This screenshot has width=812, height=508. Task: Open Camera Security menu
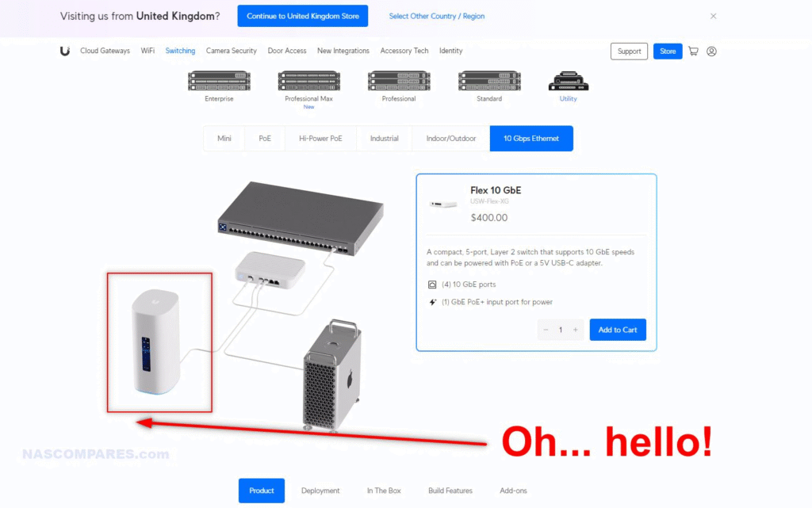(232, 51)
